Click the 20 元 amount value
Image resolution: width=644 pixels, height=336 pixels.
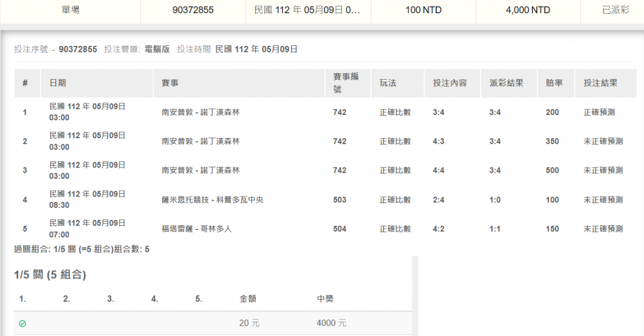(x=249, y=323)
